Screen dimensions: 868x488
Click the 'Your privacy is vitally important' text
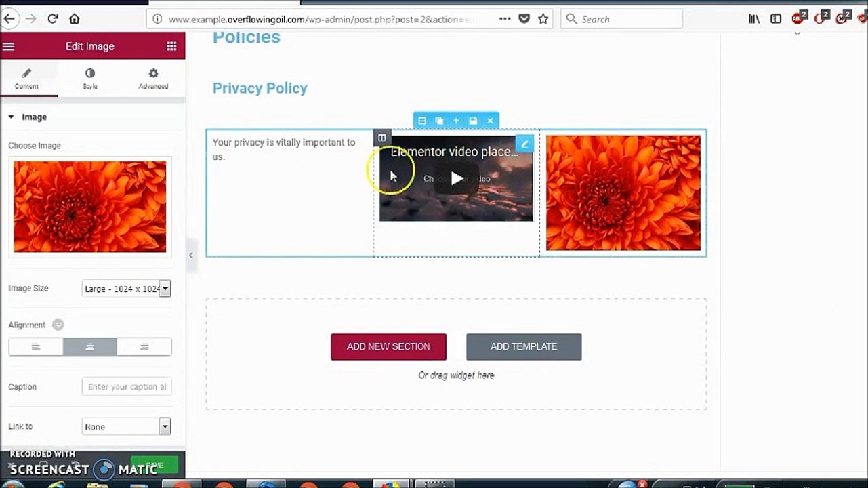click(284, 149)
